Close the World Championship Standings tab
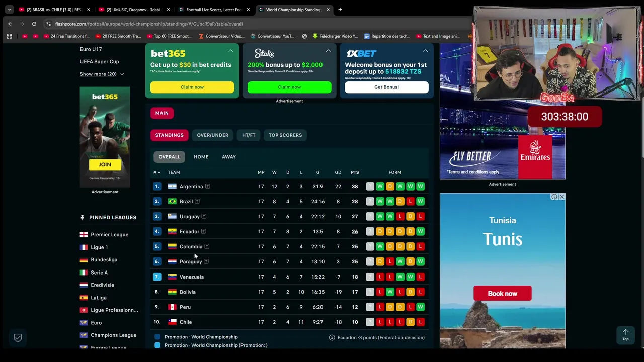Screen dimensions: 644x362 pos(328,10)
